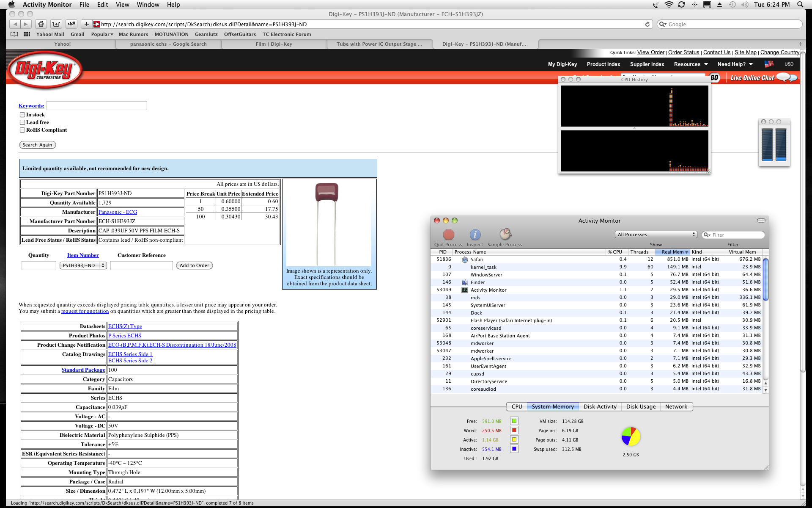Viewport: 812px width, 508px height.
Task: Click the red Wired memory color swatch
Action: [514, 430]
